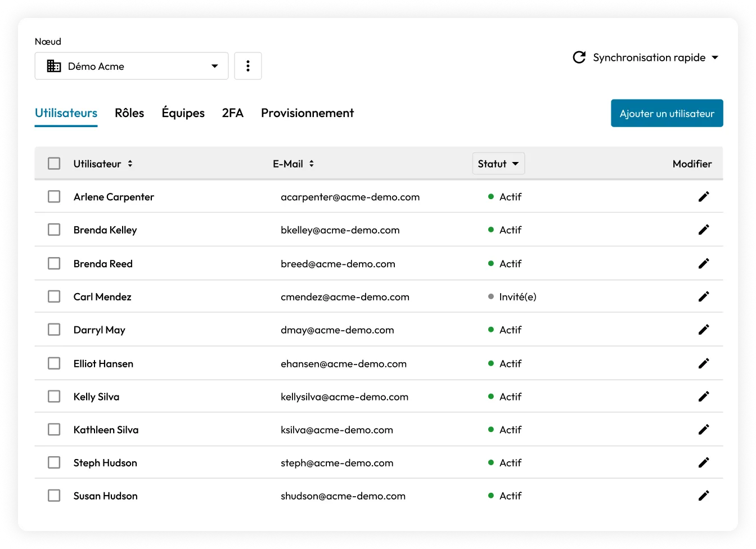
Task: Switch to the Rôles tab
Action: (129, 113)
